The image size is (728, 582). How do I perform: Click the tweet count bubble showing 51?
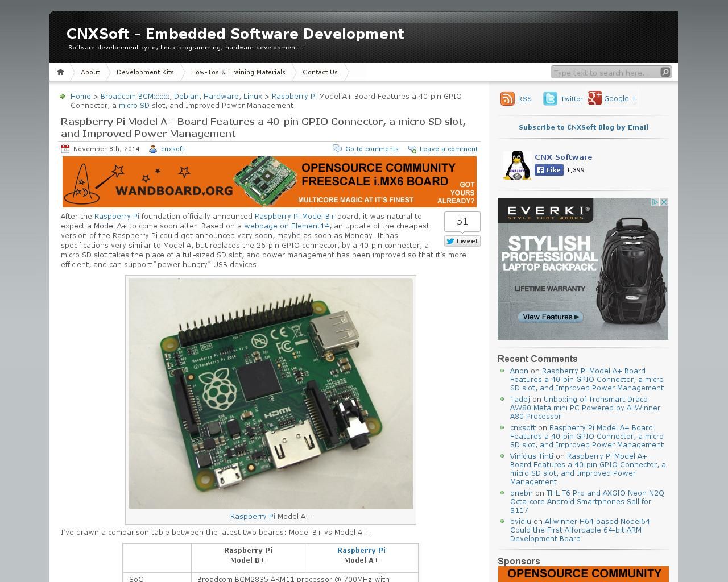(462, 222)
